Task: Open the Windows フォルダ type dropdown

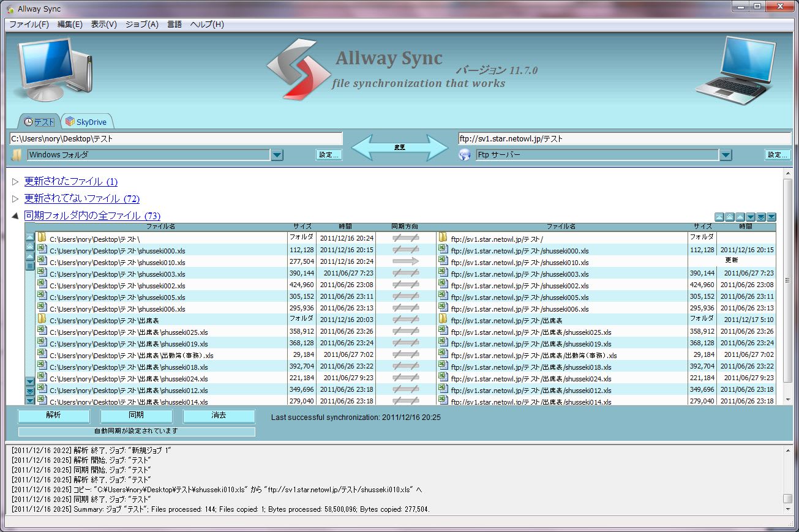Action: (x=277, y=155)
